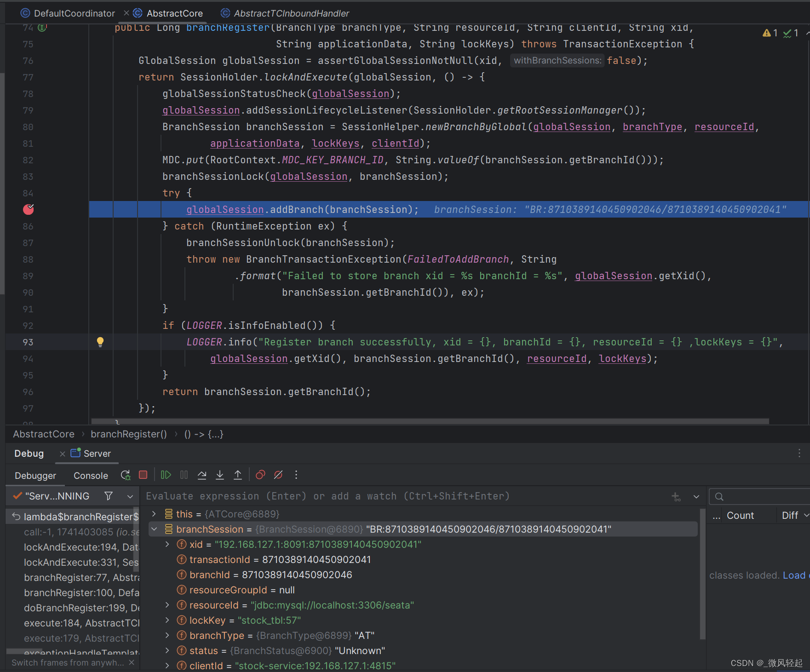Rerun the Server debug session
The width and height of the screenshot is (810, 672).
point(126,475)
